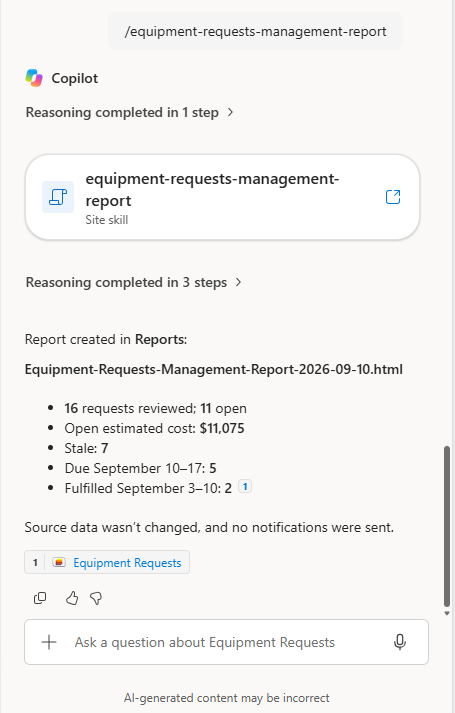Give thumbs down feedback

click(96, 598)
